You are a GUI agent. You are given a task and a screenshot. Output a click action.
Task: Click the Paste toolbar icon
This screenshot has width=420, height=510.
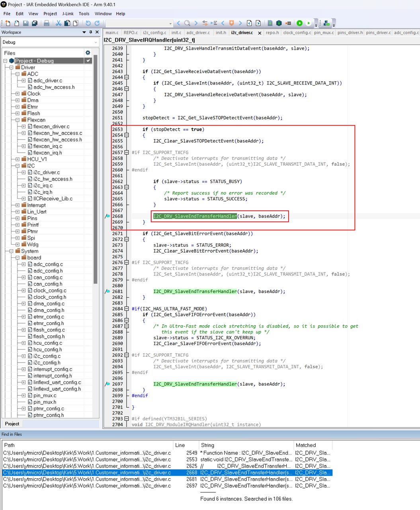click(x=76, y=24)
